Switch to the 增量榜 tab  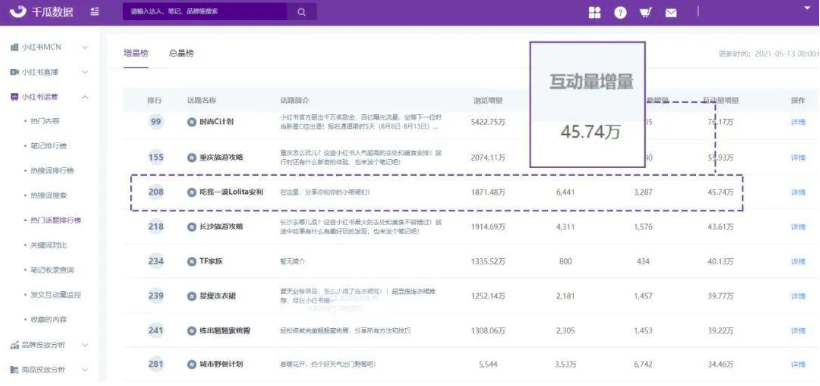pos(136,53)
